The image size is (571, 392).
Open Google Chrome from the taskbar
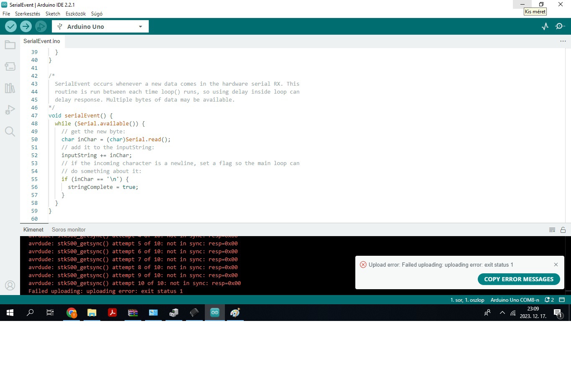click(71, 313)
